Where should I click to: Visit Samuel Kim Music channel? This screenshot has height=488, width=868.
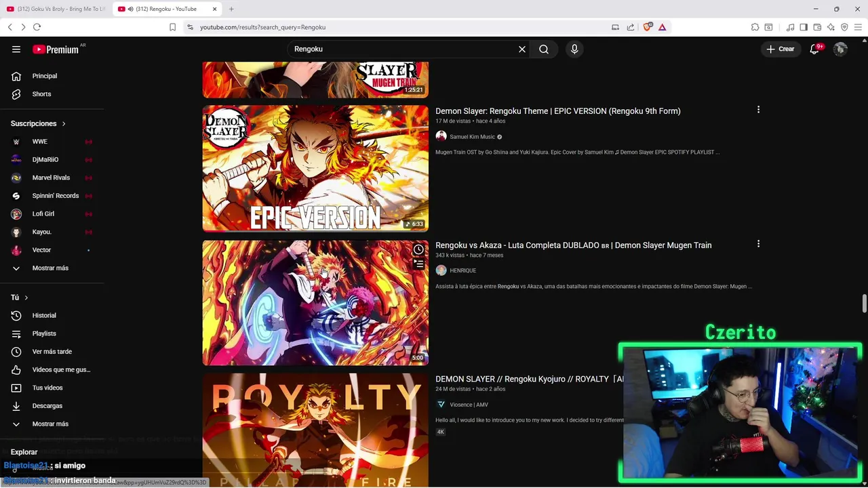point(473,137)
